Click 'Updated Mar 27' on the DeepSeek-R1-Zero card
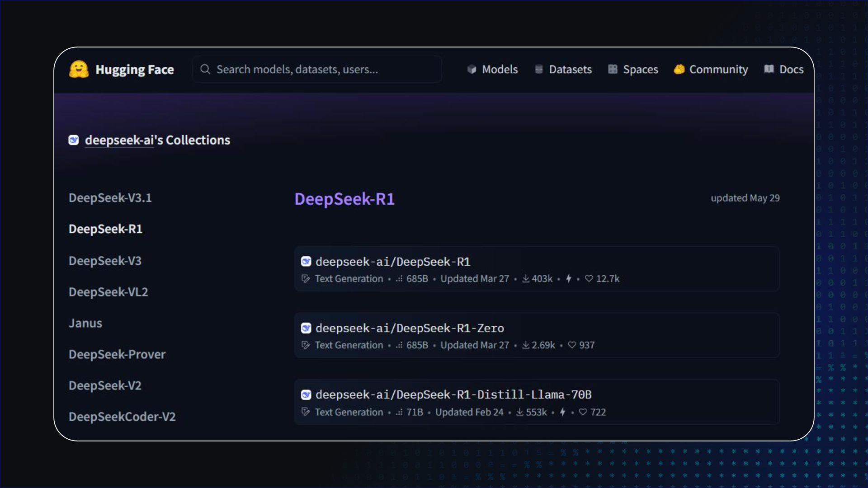This screenshot has width=868, height=488. [475, 345]
